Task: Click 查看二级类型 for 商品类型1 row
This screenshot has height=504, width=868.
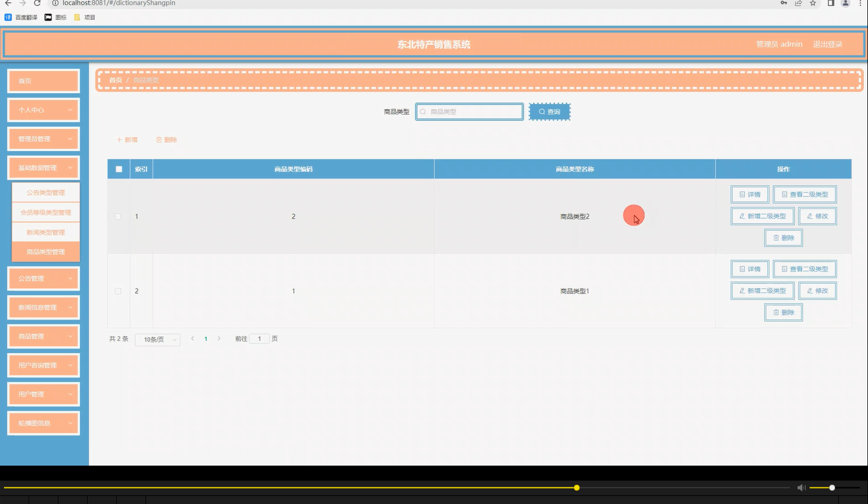Action: (805, 269)
